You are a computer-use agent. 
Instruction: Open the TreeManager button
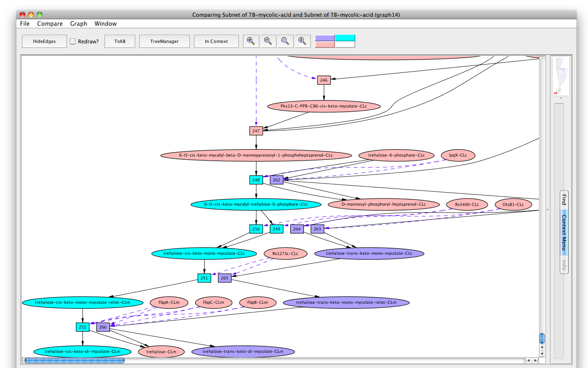(x=164, y=41)
